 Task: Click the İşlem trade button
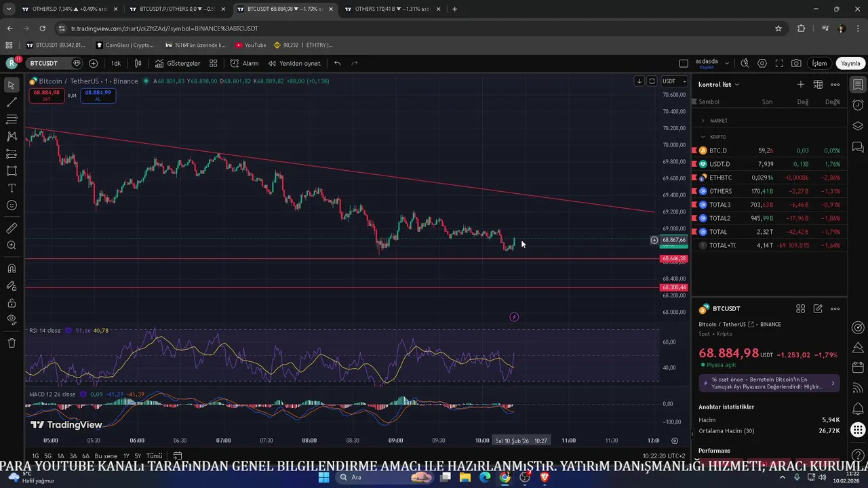pyautogui.click(x=820, y=63)
